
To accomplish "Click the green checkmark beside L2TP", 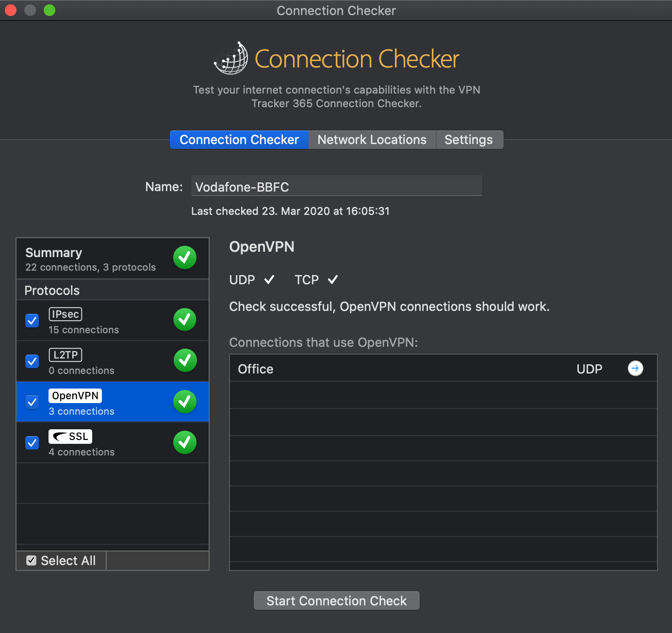I will tap(185, 360).
